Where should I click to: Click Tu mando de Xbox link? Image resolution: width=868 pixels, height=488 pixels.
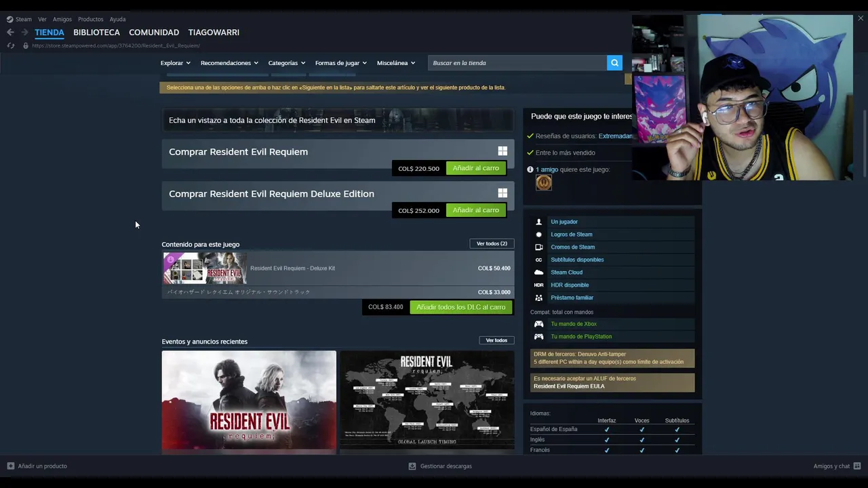tap(574, 324)
